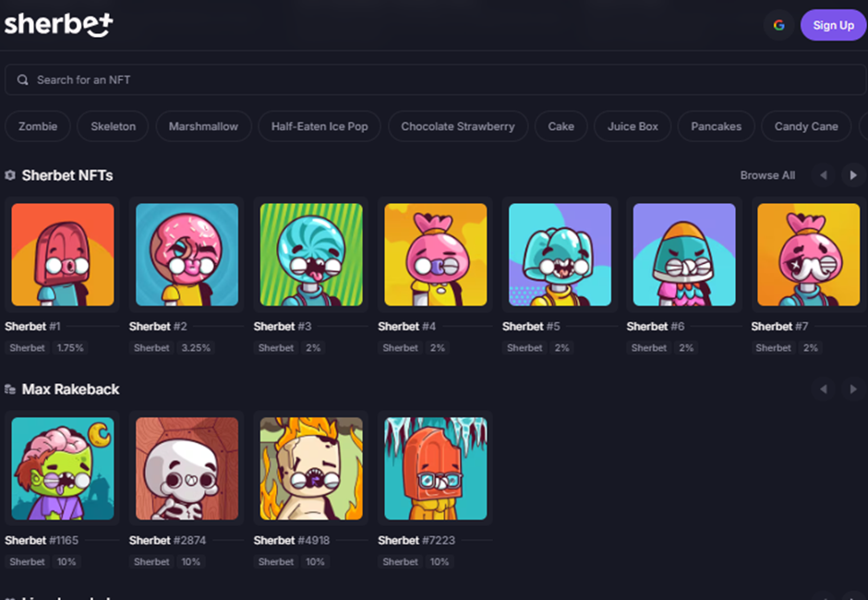Click the Sherbet NFTs section icon
The image size is (868, 600).
click(x=10, y=175)
